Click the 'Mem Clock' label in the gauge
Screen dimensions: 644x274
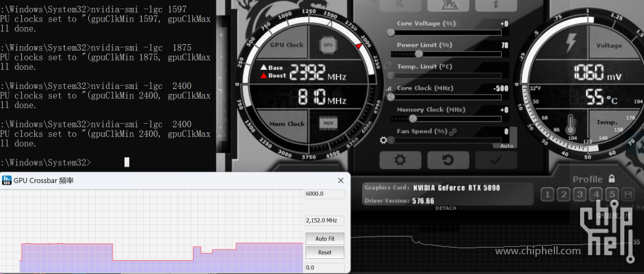click(287, 124)
